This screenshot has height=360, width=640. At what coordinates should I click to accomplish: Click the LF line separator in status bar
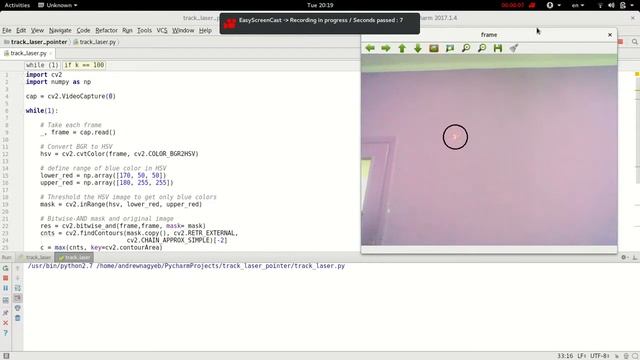[x=582, y=356]
